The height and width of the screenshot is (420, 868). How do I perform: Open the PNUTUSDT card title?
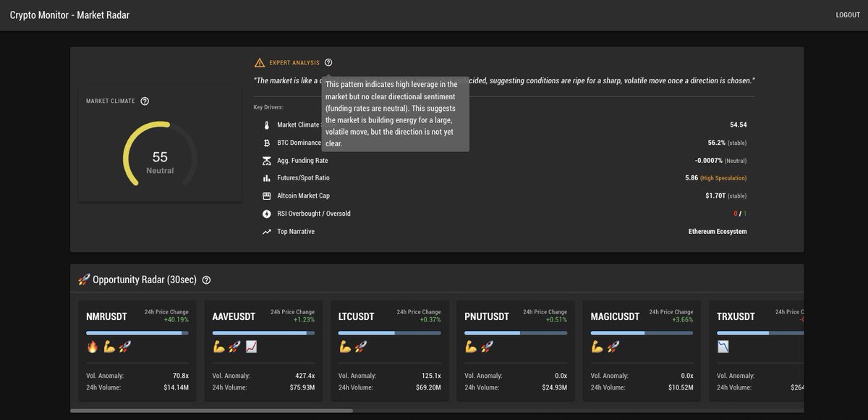pos(487,317)
